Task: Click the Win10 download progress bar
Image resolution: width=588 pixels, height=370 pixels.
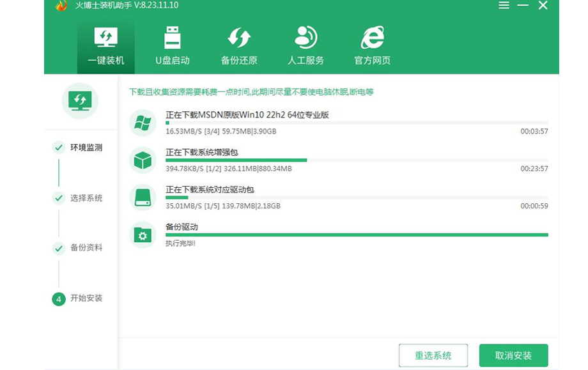Action: [x=356, y=123]
